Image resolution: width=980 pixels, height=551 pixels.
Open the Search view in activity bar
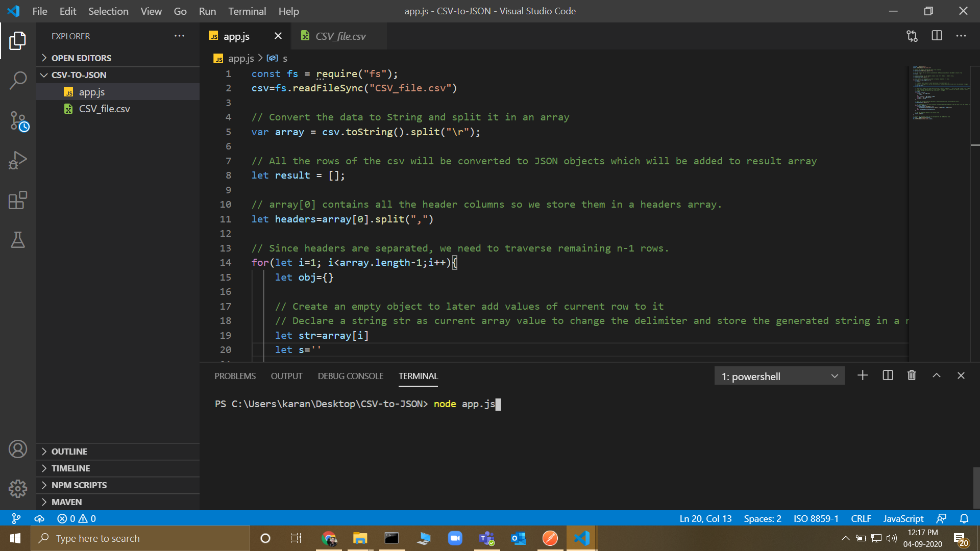pyautogui.click(x=18, y=80)
